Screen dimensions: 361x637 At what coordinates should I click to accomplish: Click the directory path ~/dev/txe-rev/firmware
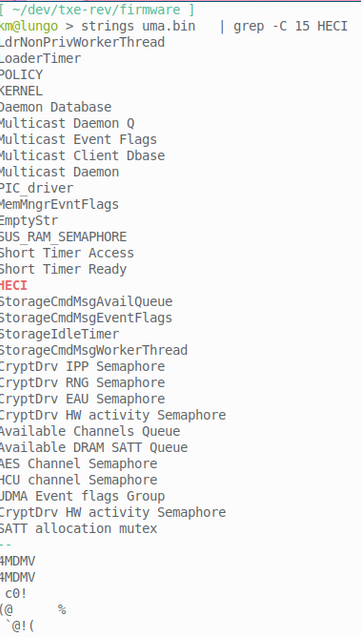(96, 9)
